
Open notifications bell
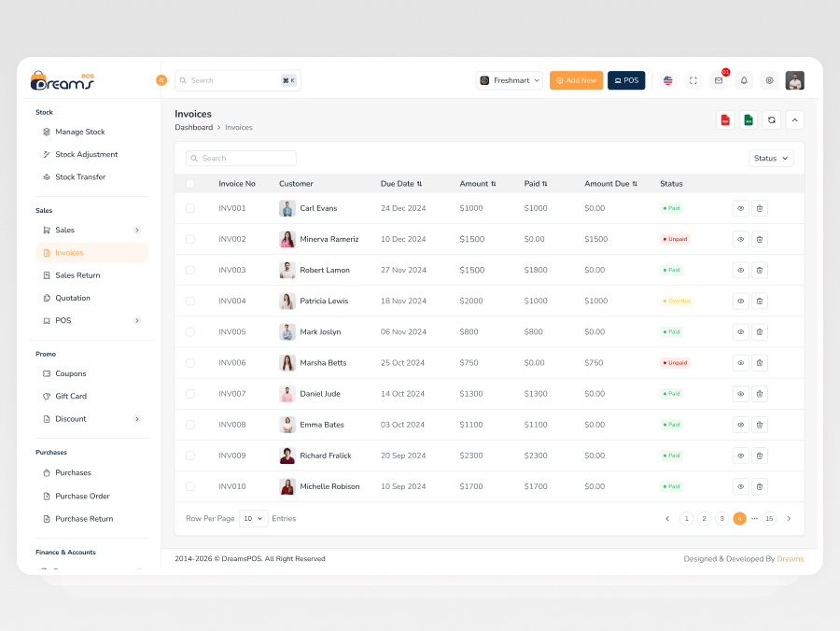point(744,81)
